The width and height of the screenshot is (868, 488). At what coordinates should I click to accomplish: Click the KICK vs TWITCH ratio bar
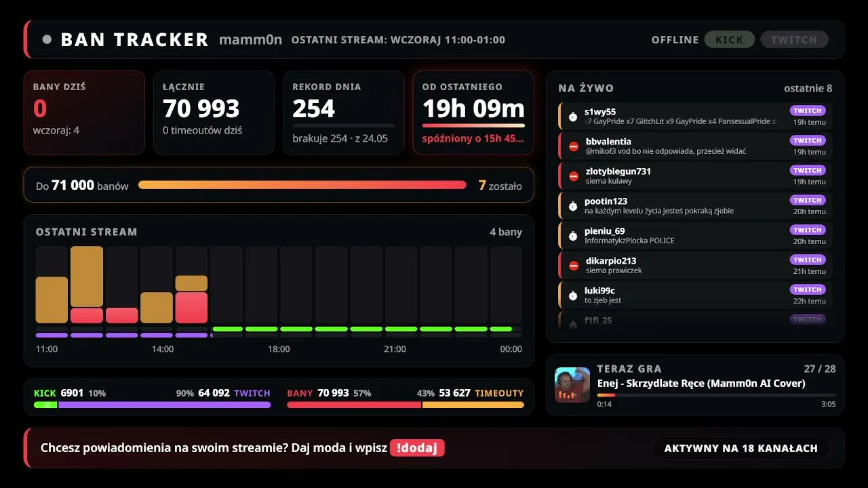point(153,405)
